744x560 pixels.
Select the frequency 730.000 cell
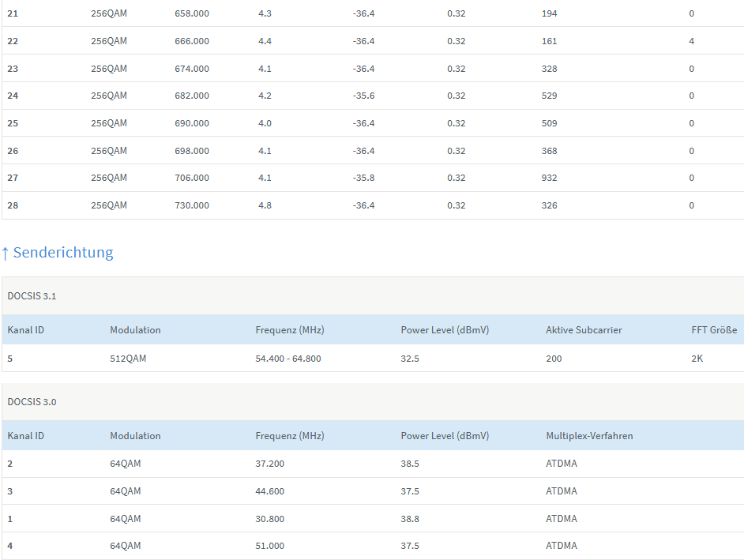[192, 205]
